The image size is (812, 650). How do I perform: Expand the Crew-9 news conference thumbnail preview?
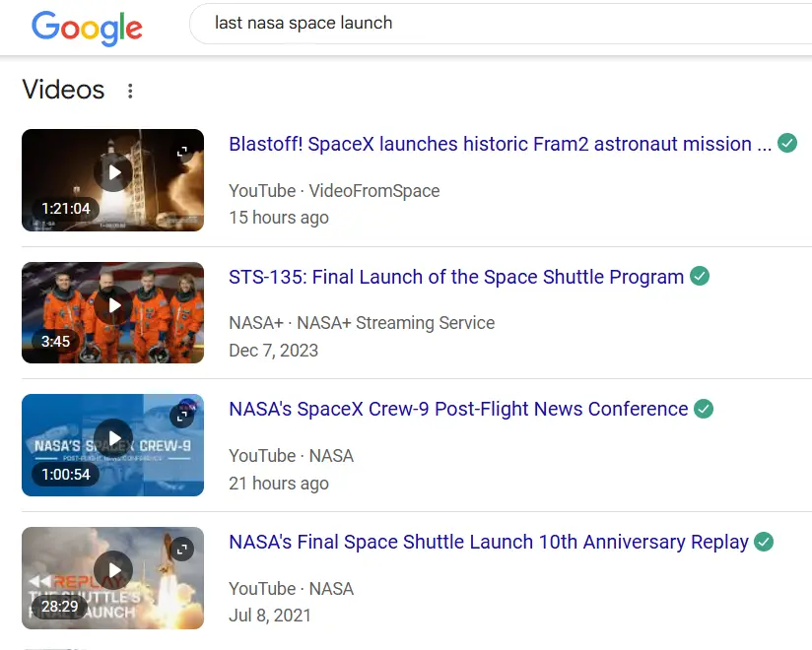pyautogui.click(x=182, y=417)
